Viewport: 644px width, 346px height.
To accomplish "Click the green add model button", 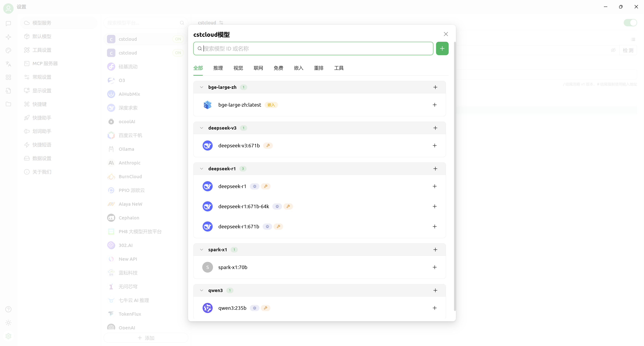I will pos(442,48).
